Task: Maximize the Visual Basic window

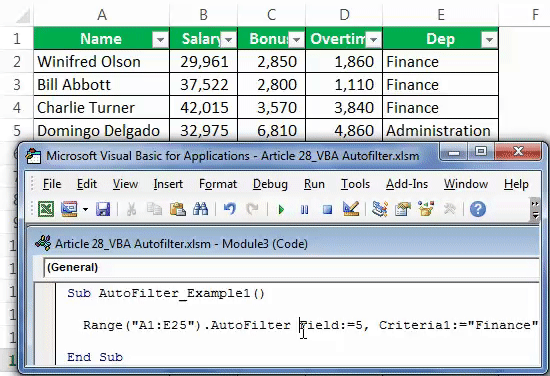Action: point(481,152)
